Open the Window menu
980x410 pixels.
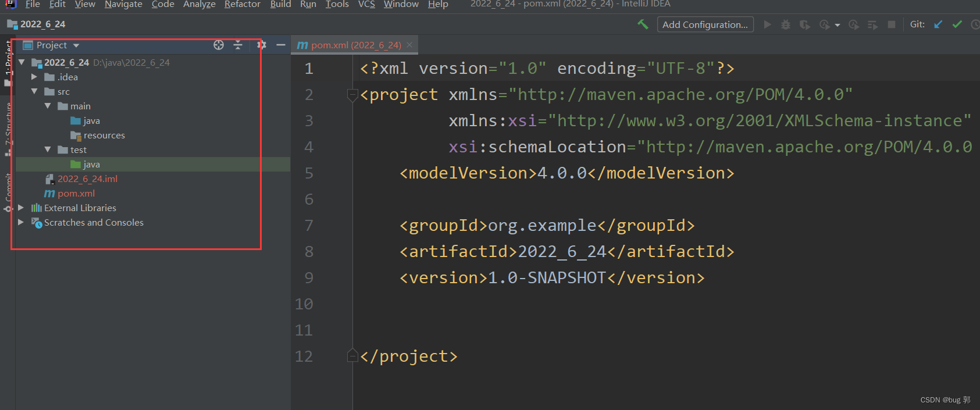401,5
